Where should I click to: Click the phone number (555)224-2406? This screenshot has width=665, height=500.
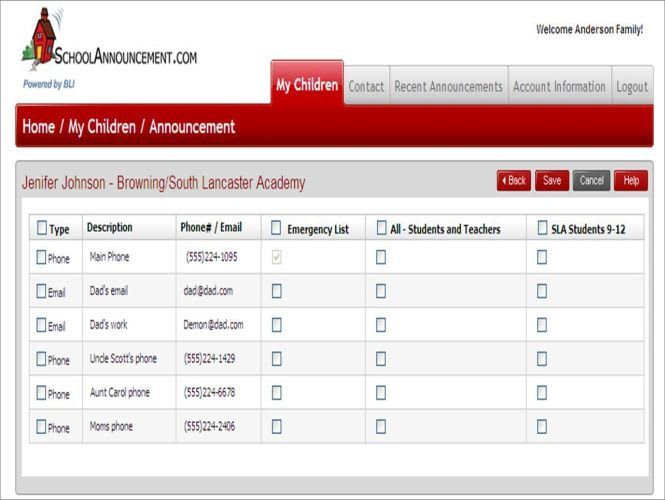tap(210, 426)
